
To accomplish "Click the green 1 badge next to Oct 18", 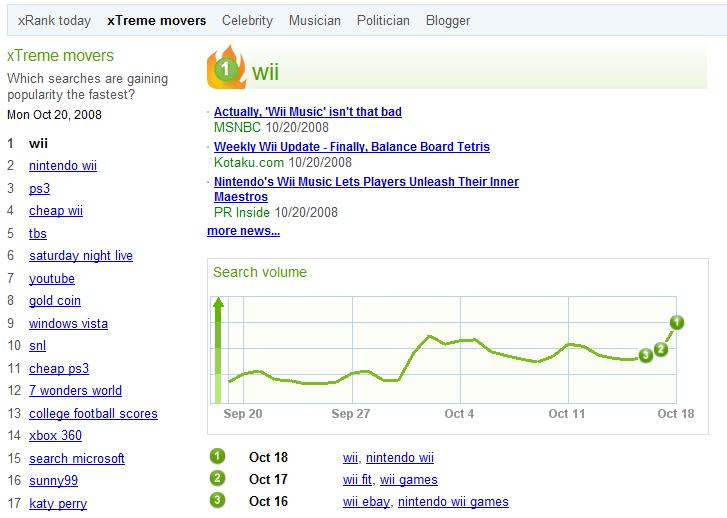I will 217,457.
